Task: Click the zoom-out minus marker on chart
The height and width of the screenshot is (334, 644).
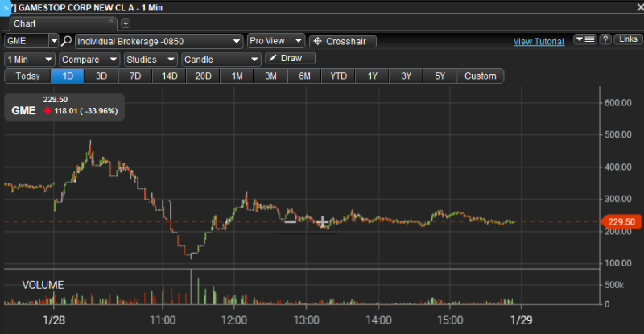Action: 290,220
